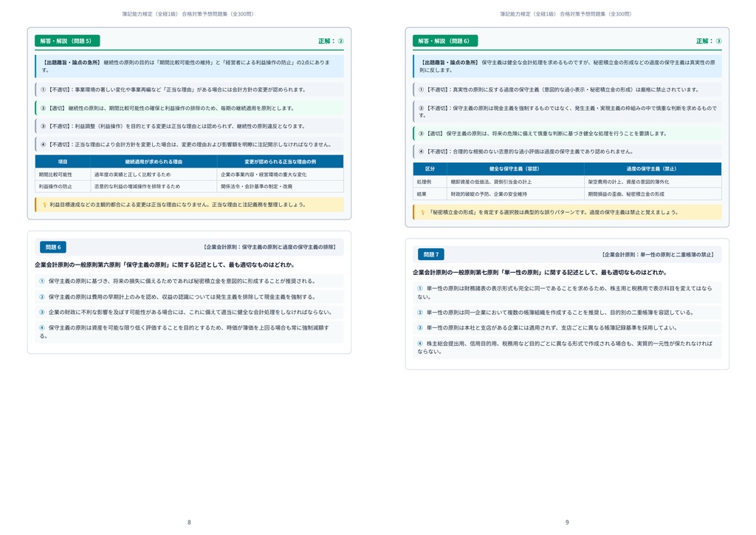Click 問題 5 explanation ② 【適切】 green row
The height and width of the screenshot is (535, 756).
click(x=189, y=108)
